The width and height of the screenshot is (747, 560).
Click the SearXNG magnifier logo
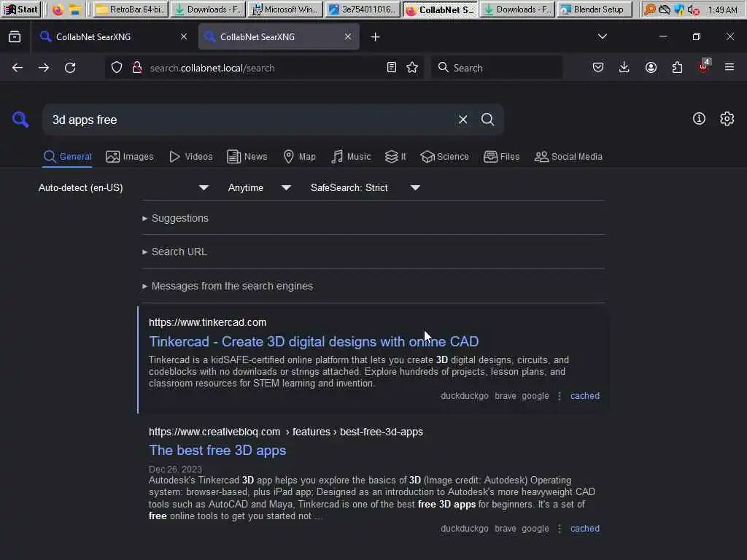[x=20, y=120]
